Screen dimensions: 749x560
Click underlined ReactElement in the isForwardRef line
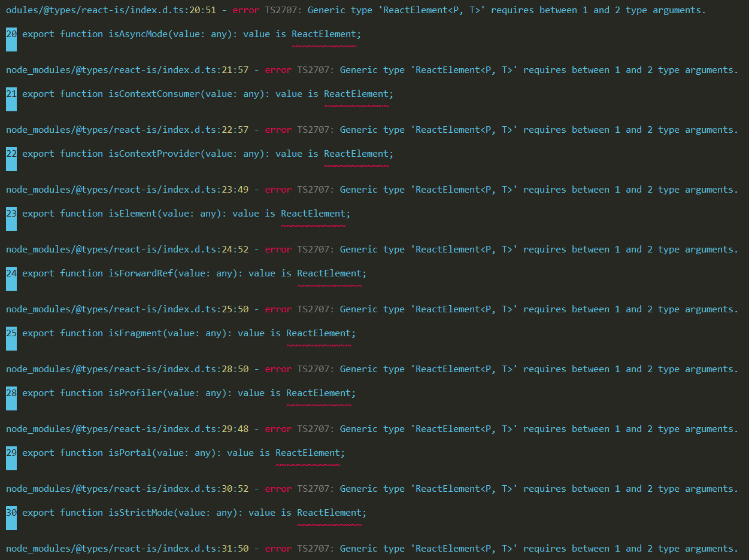coord(329,273)
